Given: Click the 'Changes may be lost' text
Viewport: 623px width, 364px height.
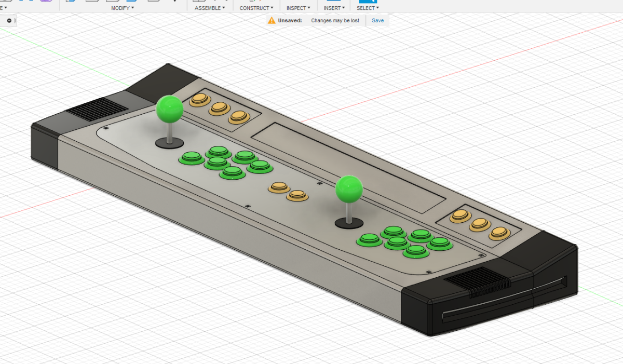Looking at the screenshot, I should (x=335, y=20).
